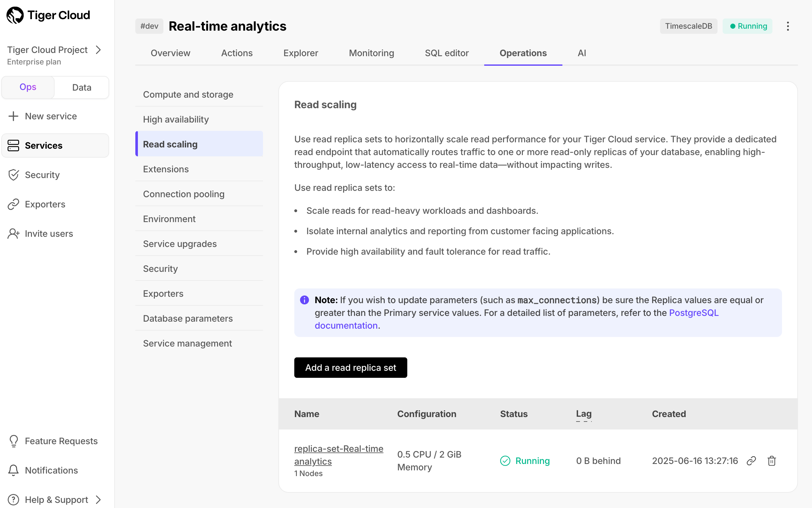Click the Help & Support question mark icon

click(13, 500)
